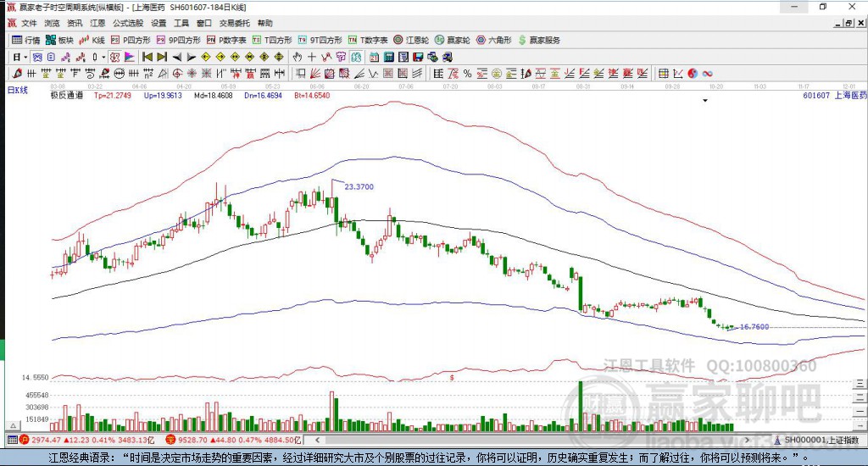
Task: Open the 公式选股 menu
Action: pyautogui.click(x=128, y=23)
